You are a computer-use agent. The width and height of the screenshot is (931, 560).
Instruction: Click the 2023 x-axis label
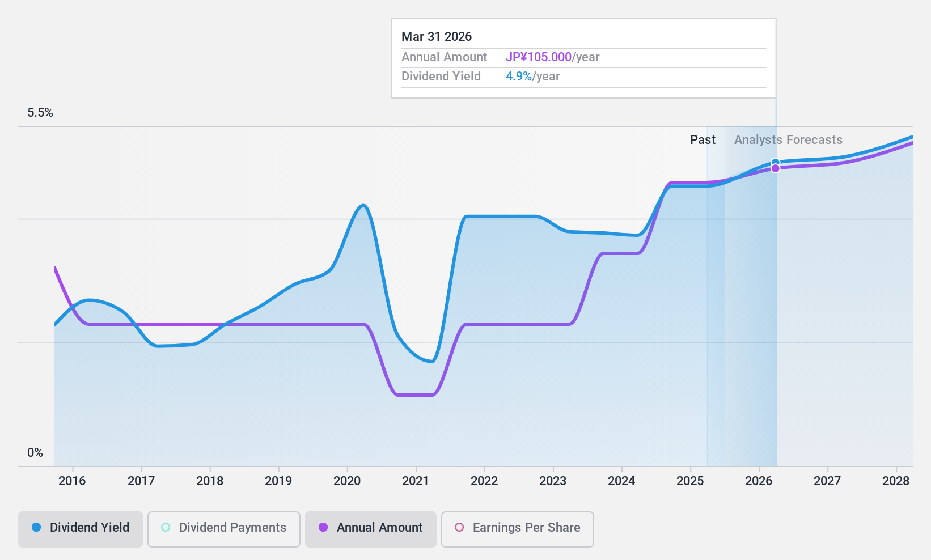point(553,481)
